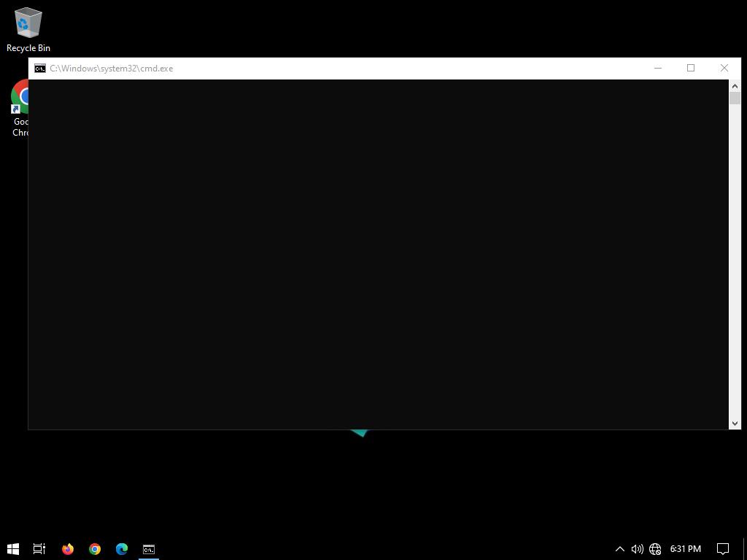Open the volume control in system tray
747x560 pixels.
point(637,548)
